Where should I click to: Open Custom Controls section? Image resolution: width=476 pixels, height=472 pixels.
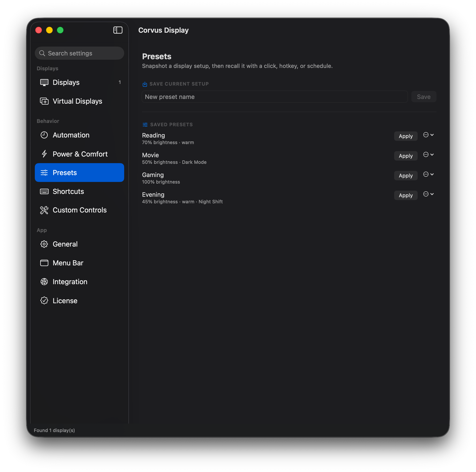tap(79, 210)
